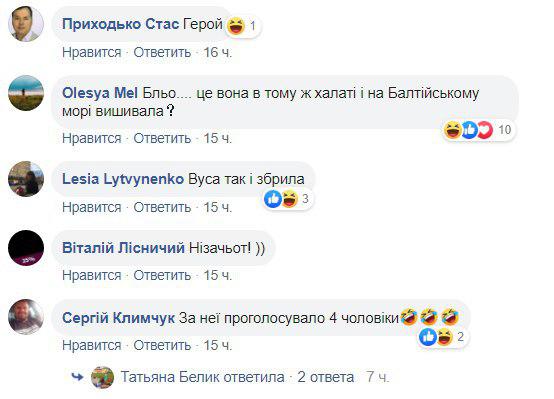Expand 2 ответа replies thread
The image size is (554, 399).
click(325, 377)
